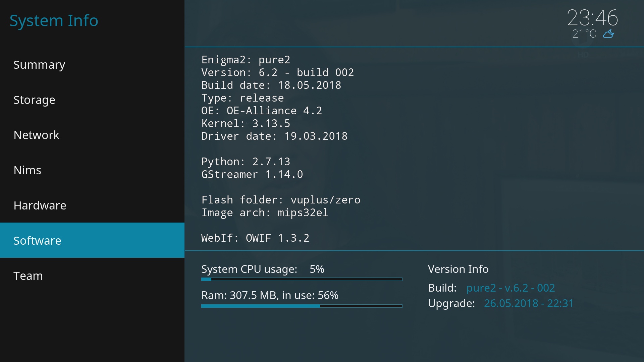Click 'Ram: 307.5 MB, in use: 56%'
Screen dimensions: 644x362
[270, 295]
